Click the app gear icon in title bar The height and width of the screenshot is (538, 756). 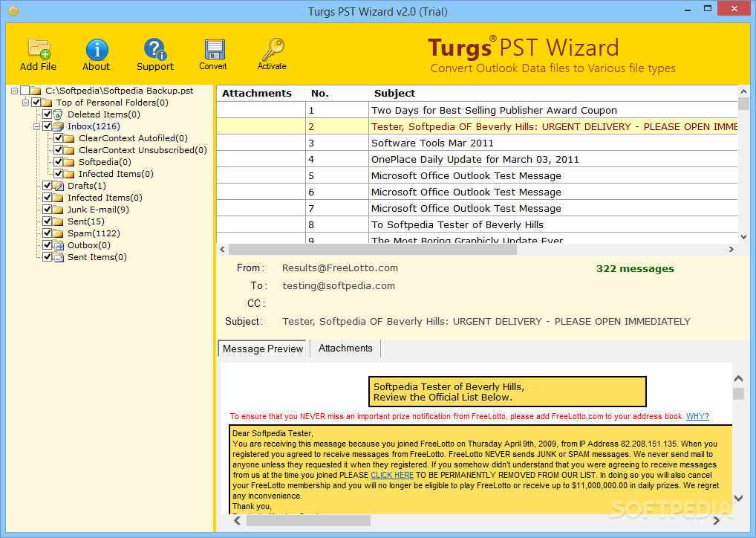13,11
